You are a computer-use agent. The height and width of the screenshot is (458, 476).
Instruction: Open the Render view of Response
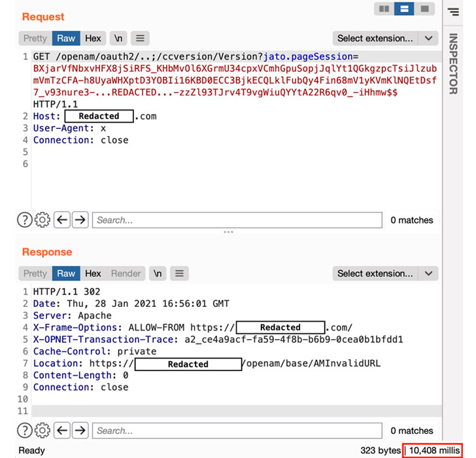pos(126,273)
